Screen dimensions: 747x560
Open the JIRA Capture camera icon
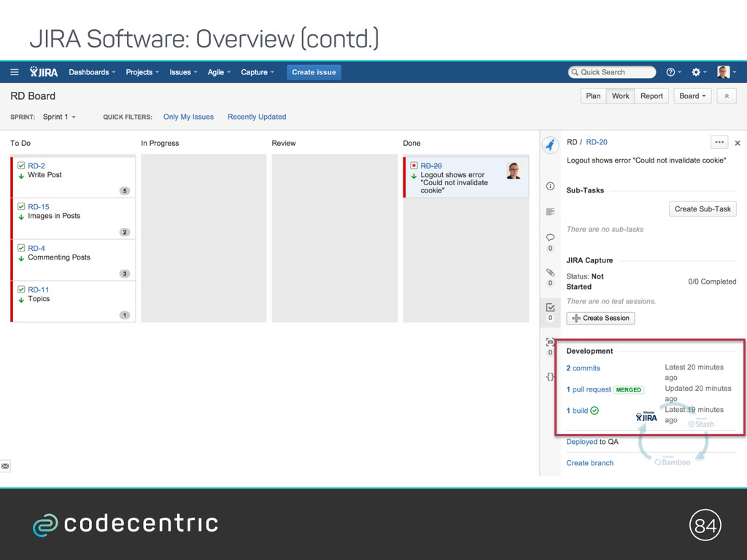(550, 342)
